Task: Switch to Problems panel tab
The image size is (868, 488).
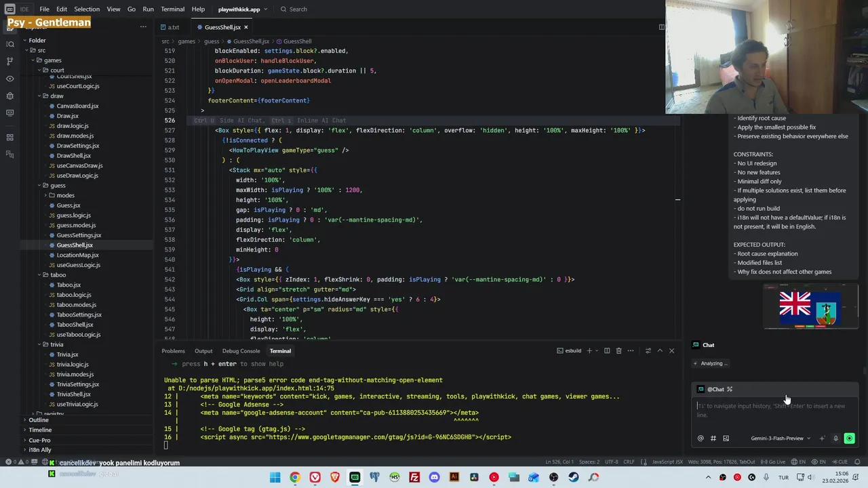Action: coord(173,351)
